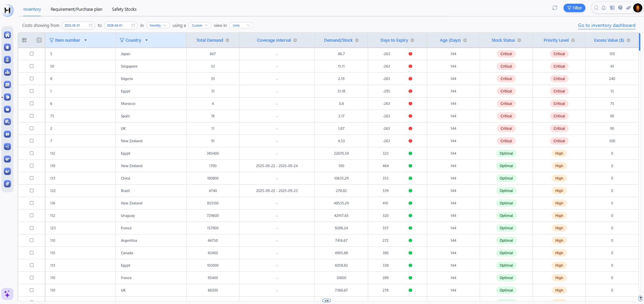Tick the checkbox for Japan row
This screenshot has width=644, height=304.
32,54
